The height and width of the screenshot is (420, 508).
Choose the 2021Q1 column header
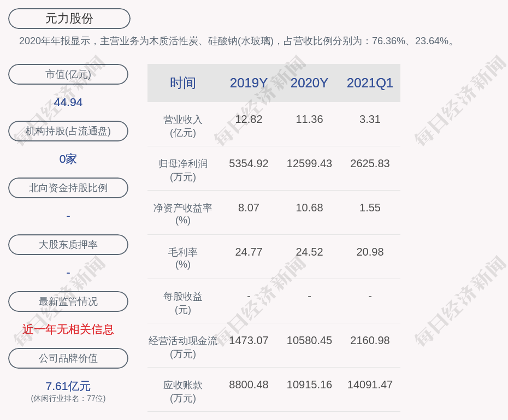pos(370,83)
